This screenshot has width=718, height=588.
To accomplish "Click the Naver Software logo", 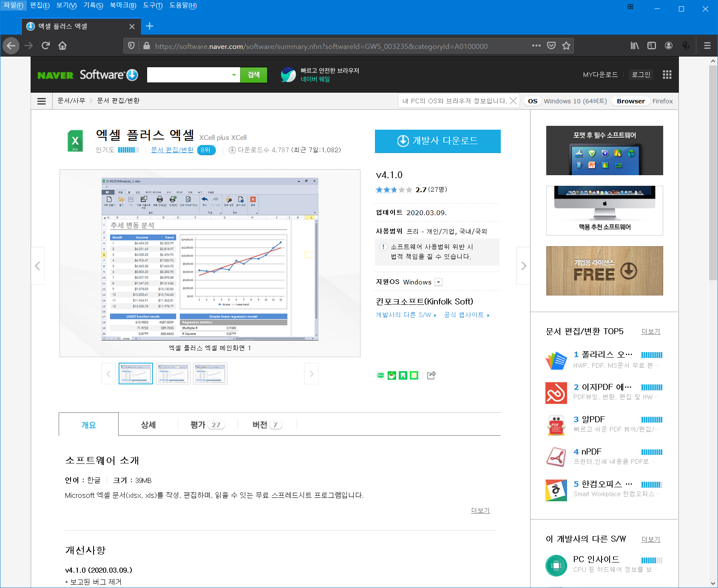I will pos(88,75).
